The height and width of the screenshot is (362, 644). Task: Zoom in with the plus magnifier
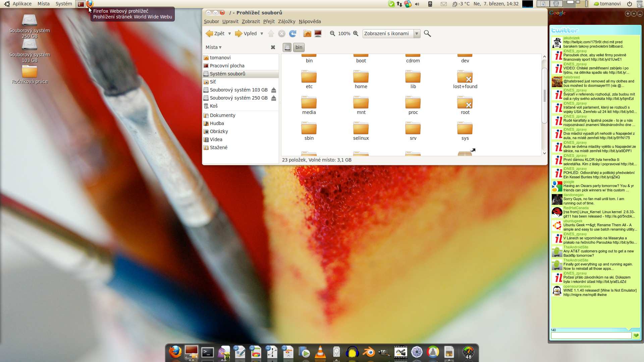(x=356, y=34)
